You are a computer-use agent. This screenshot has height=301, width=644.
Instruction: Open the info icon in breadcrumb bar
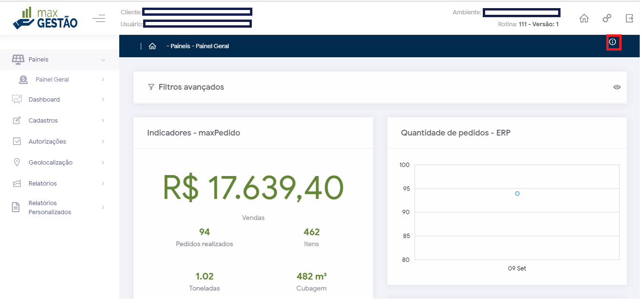(x=613, y=42)
